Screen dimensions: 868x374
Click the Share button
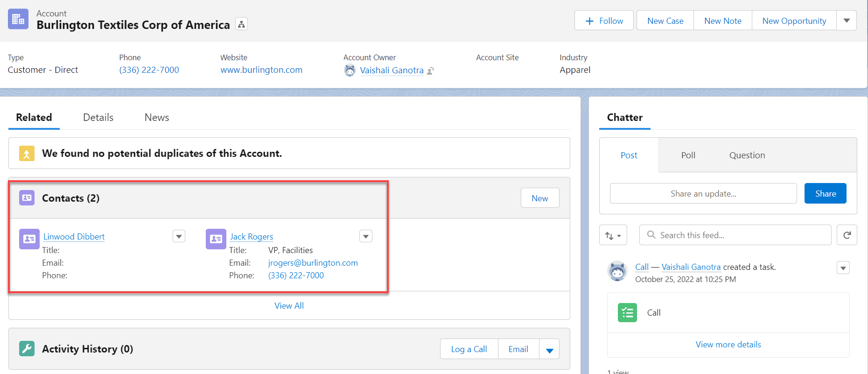click(x=825, y=193)
